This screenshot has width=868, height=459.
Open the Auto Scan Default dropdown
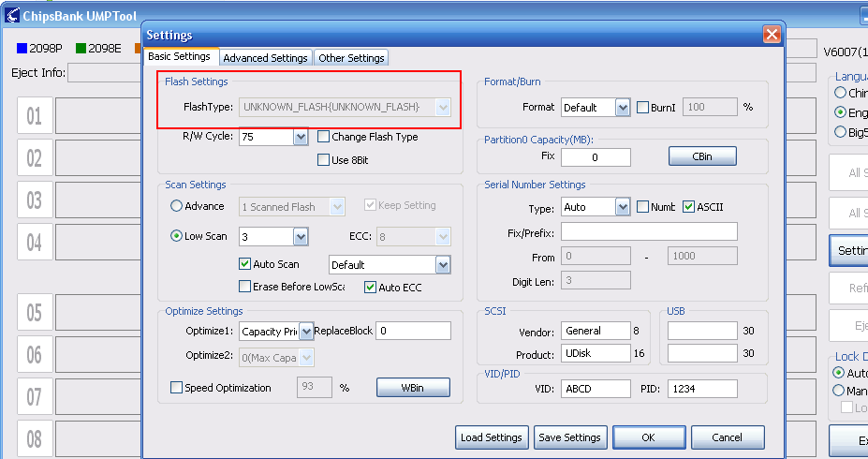tap(442, 265)
